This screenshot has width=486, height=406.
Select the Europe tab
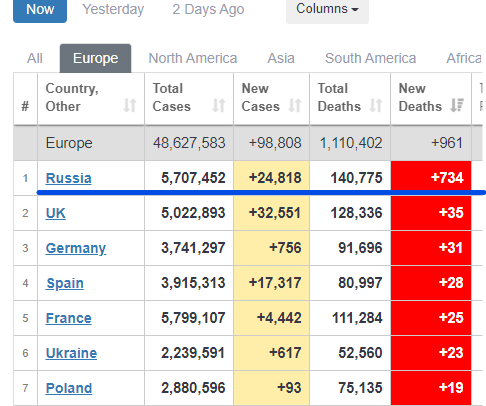tap(95, 58)
